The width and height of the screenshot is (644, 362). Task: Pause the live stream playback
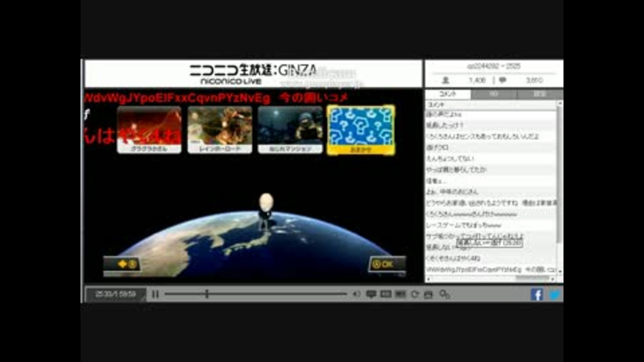click(x=155, y=294)
